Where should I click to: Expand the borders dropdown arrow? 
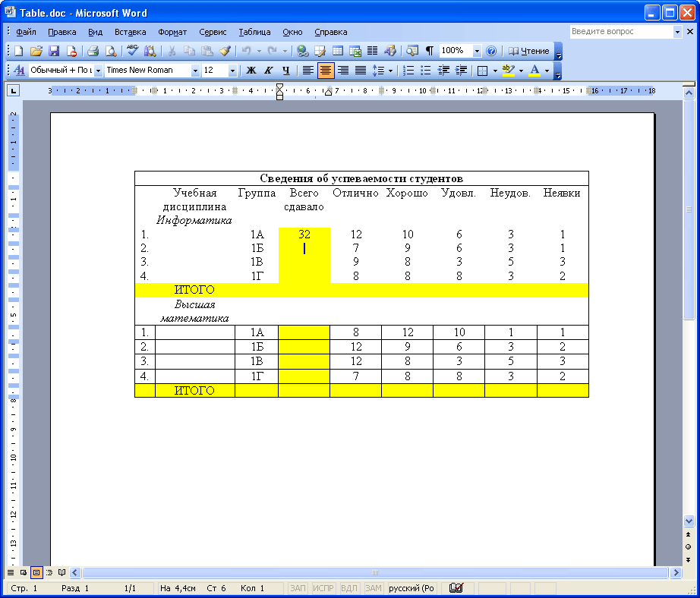pyautogui.click(x=495, y=71)
